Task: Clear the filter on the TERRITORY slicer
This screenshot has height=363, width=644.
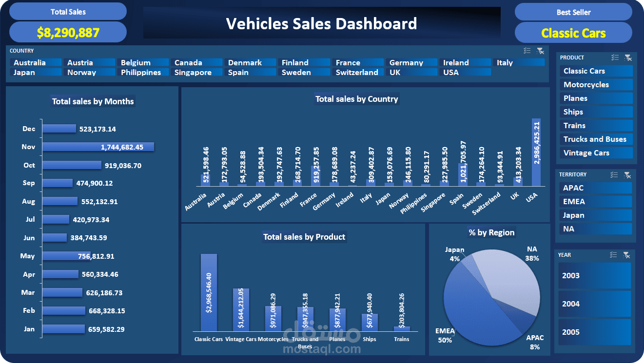Action: (x=628, y=174)
